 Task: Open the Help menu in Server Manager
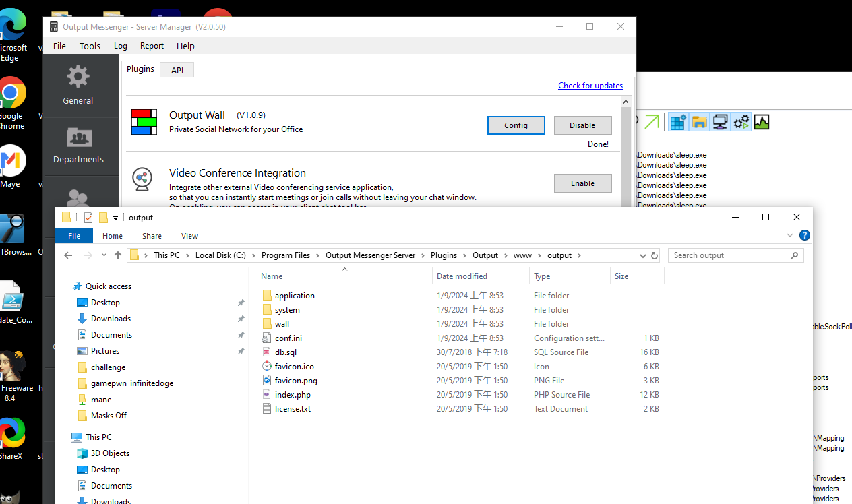(185, 46)
